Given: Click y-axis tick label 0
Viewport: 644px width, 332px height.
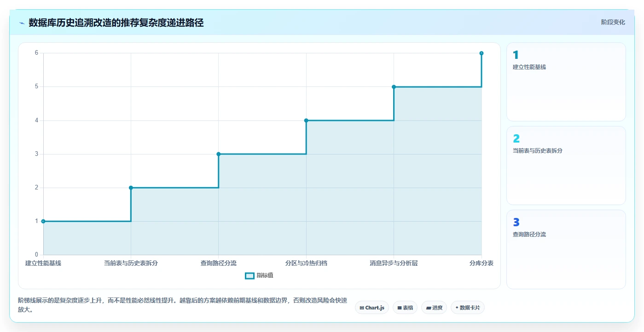Looking at the screenshot, I should [36, 255].
